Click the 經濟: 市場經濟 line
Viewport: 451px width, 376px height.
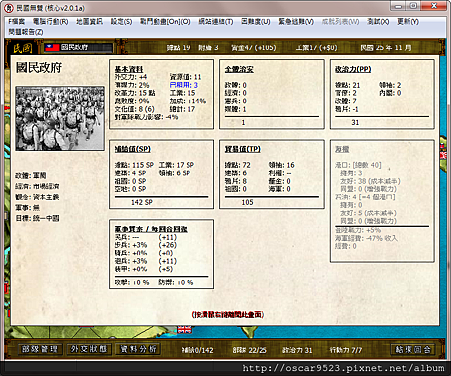pos(37,186)
